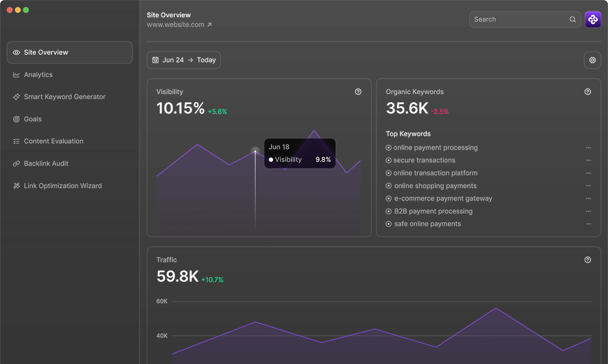Click the Jun 18 data point marker

tap(255, 150)
